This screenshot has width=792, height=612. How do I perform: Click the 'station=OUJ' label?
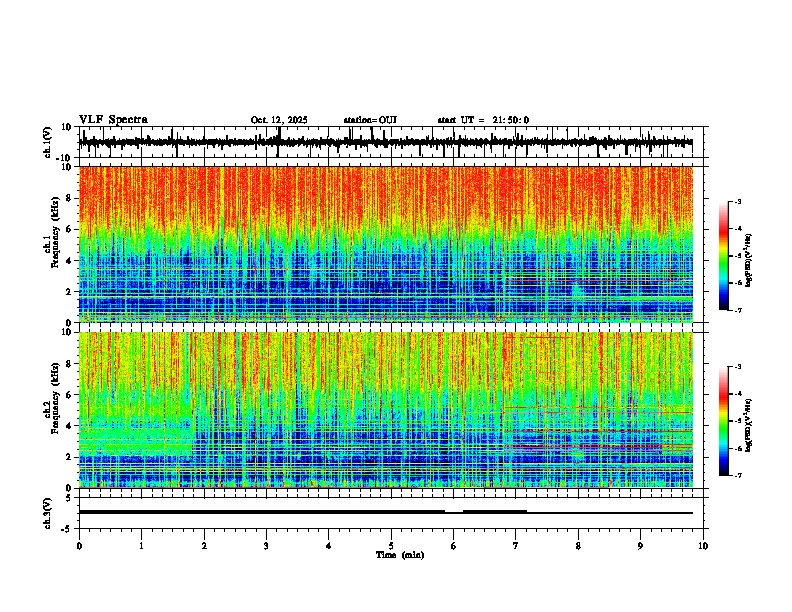(370, 120)
